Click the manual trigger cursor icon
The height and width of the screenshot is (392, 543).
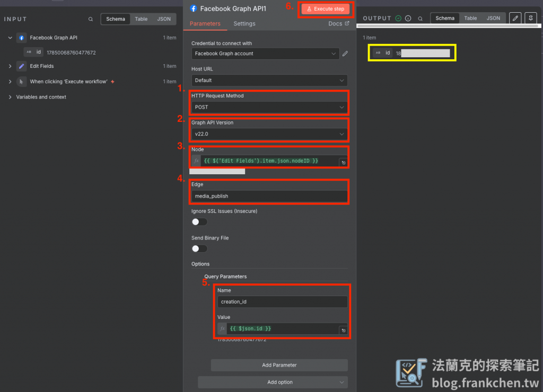click(x=21, y=82)
